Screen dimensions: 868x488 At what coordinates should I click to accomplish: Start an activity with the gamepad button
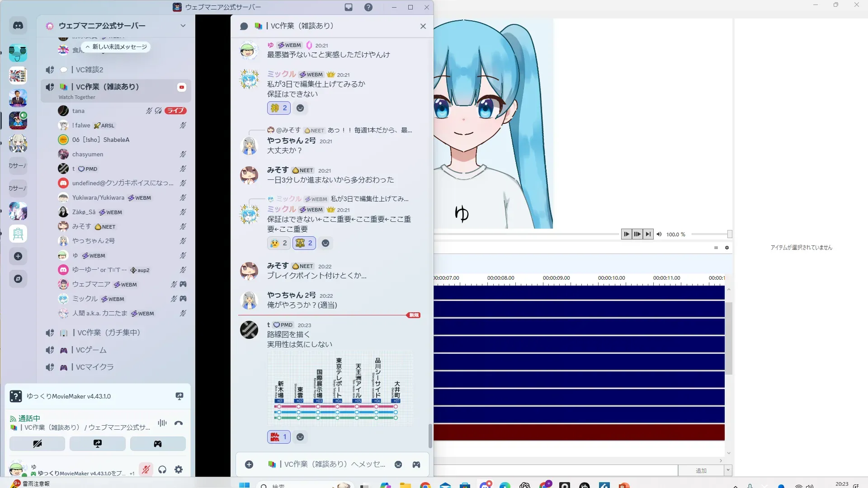158,444
